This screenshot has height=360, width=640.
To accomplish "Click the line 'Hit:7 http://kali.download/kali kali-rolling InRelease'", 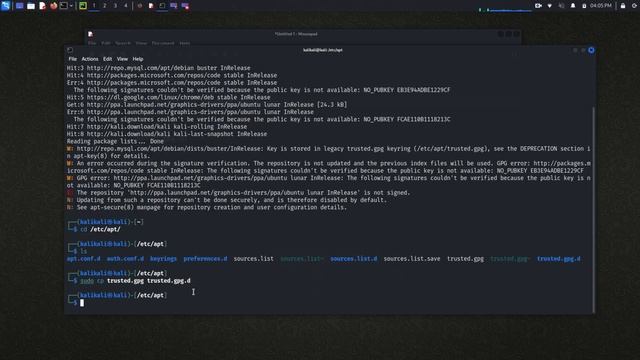I will point(157,127).
